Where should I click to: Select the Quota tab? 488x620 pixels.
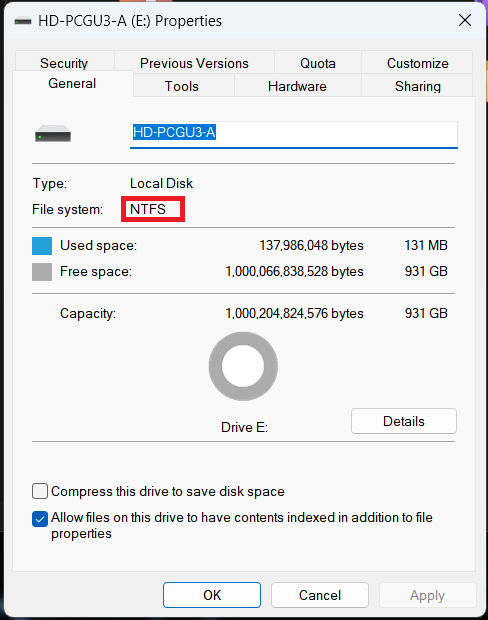point(318,63)
